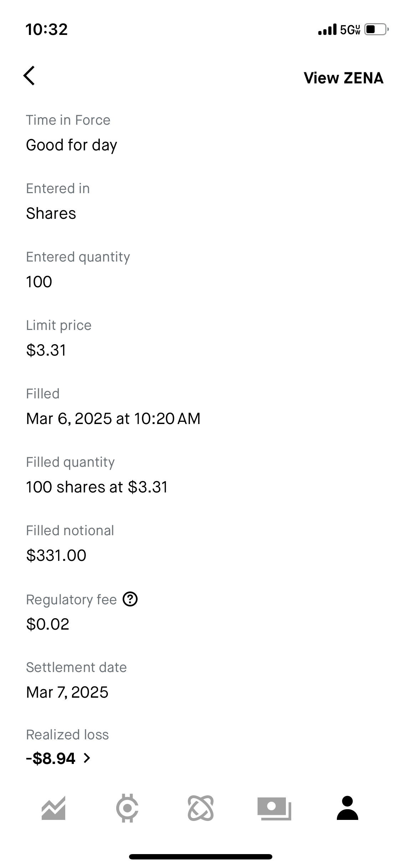Select the $331.00 filled notional value
Screen dimensions: 401x868
(56, 556)
